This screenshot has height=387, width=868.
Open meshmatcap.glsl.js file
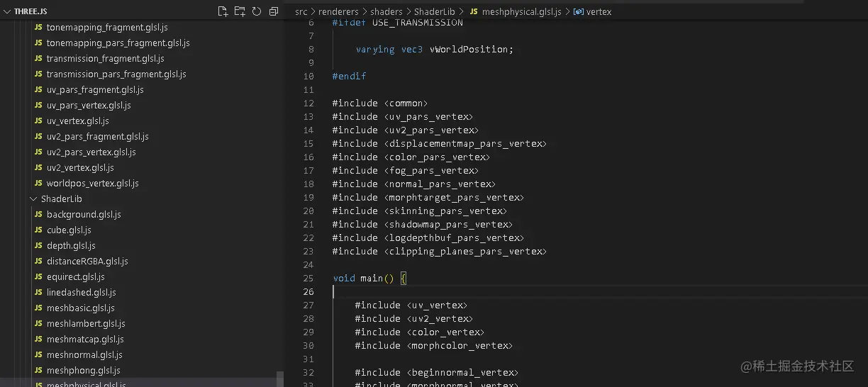(85, 340)
